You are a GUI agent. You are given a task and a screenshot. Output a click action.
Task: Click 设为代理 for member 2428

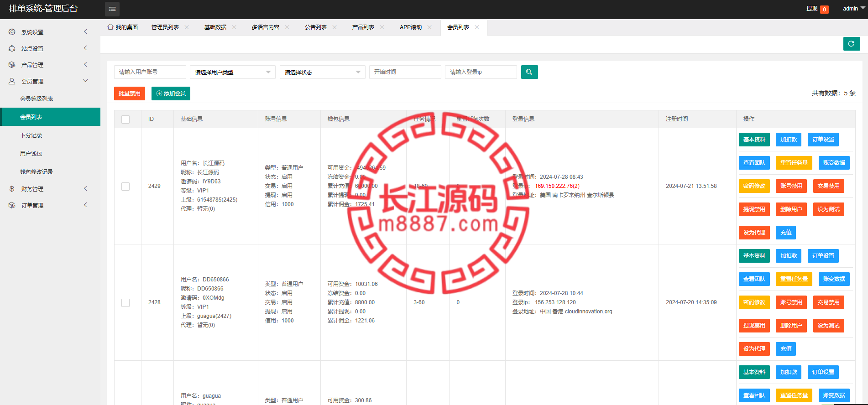pyautogui.click(x=754, y=349)
